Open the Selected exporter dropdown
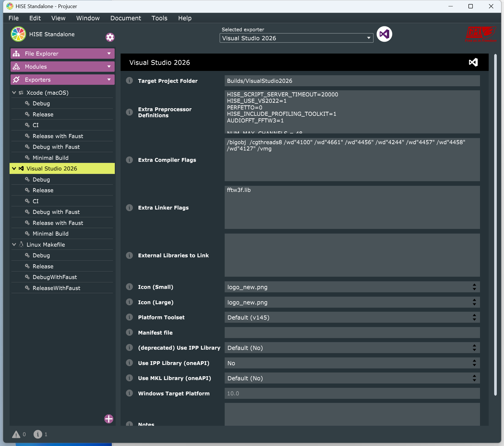 (x=296, y=38)
